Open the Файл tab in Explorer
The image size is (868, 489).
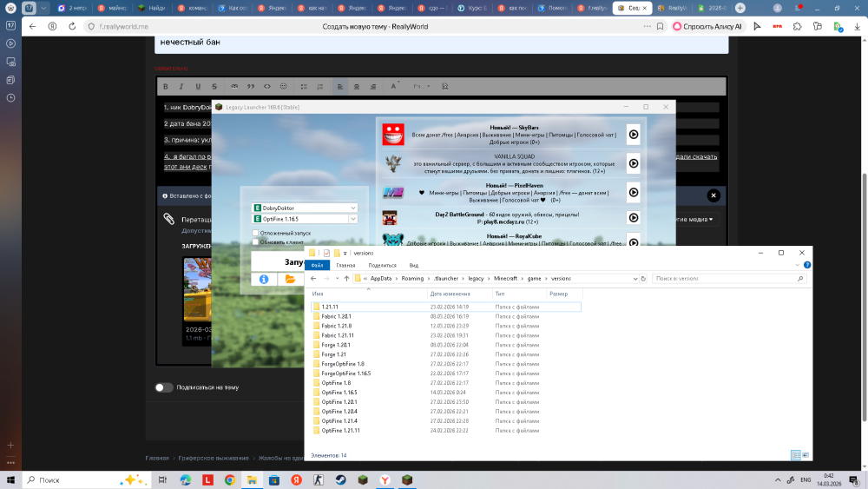pyautogui.click(x=317, y=265)
